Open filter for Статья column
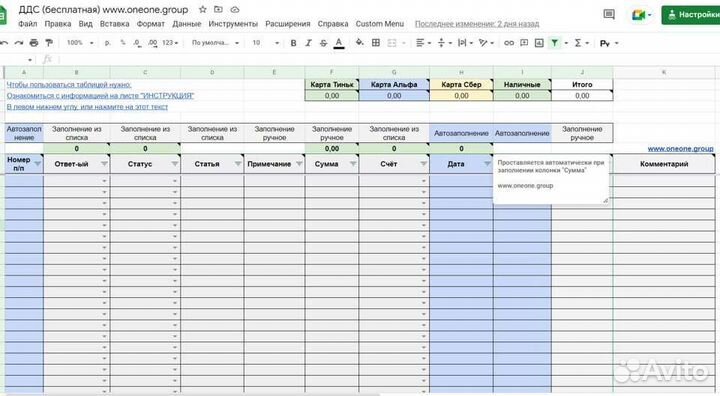The height and width of the screenshot is (396, 720). click(x=238, y=164)
